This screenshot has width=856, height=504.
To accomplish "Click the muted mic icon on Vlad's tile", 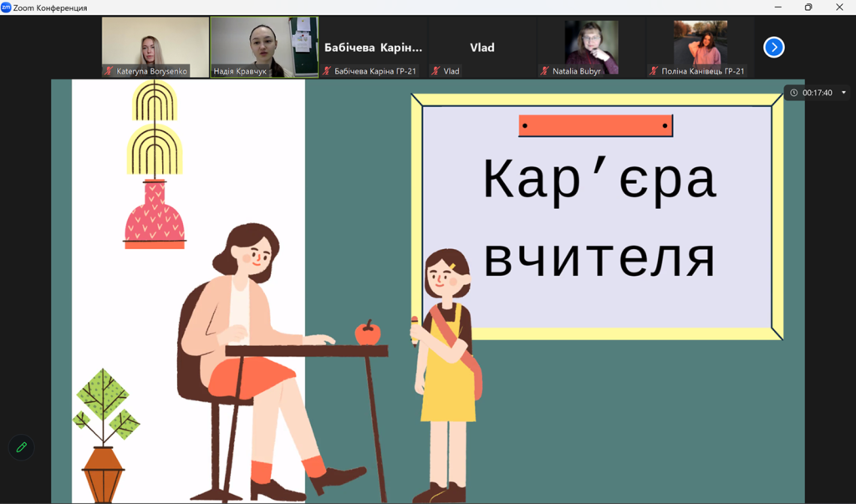I will coord(434,71).
